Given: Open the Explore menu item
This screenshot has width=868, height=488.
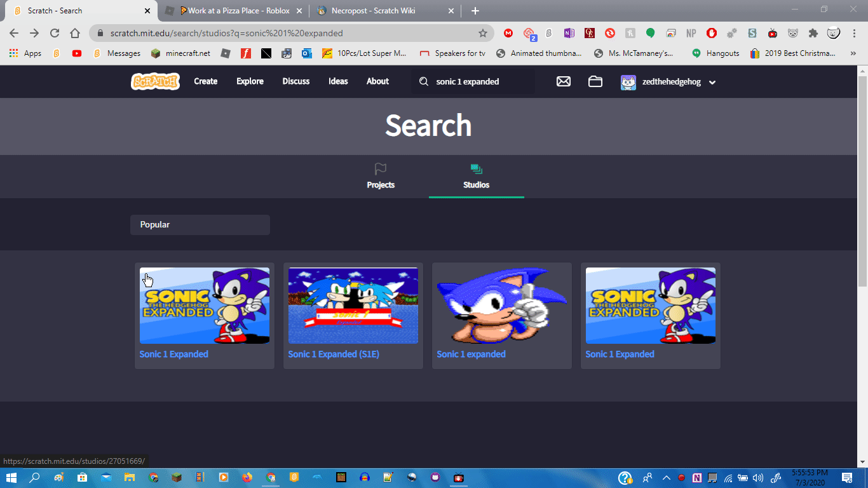Looking at the screenshot, I should [x=250, y=81].
